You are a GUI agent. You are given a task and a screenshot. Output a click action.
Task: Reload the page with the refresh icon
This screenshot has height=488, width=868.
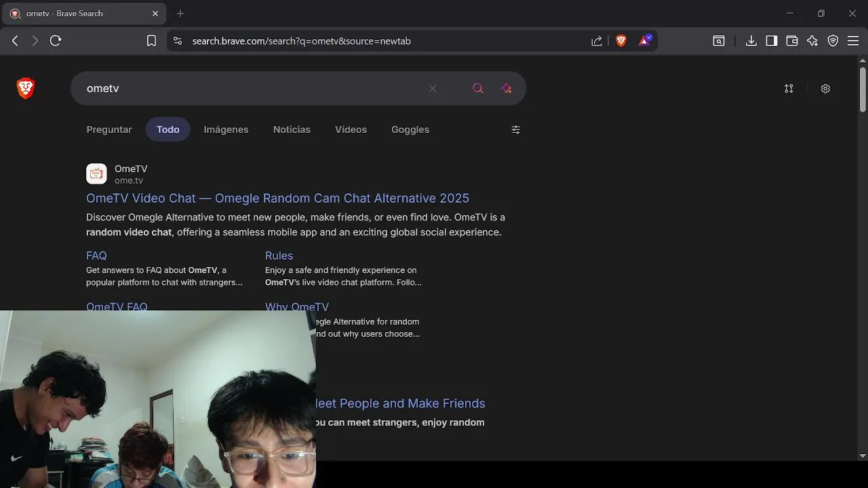coord(56,41)
